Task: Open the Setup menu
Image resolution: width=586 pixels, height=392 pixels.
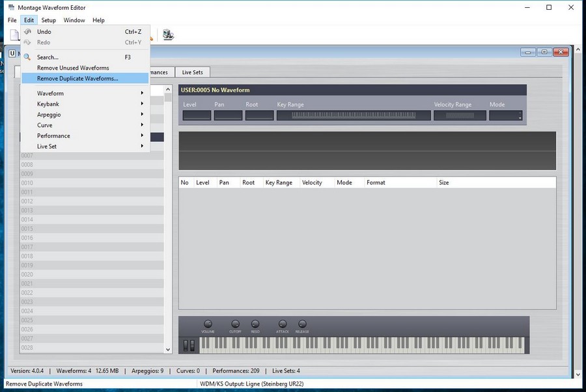Action: [x=49, y=20]
